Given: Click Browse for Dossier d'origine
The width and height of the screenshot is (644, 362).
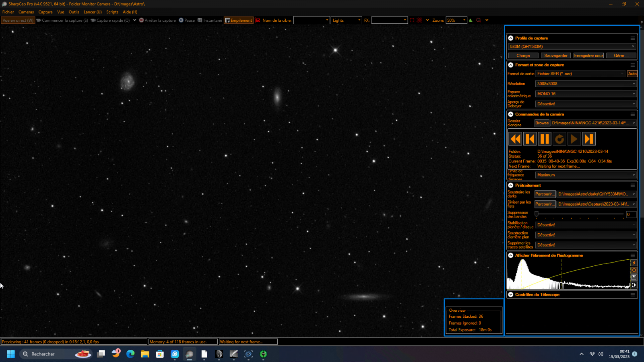Looking at the screenshot, I should (542, 123).
